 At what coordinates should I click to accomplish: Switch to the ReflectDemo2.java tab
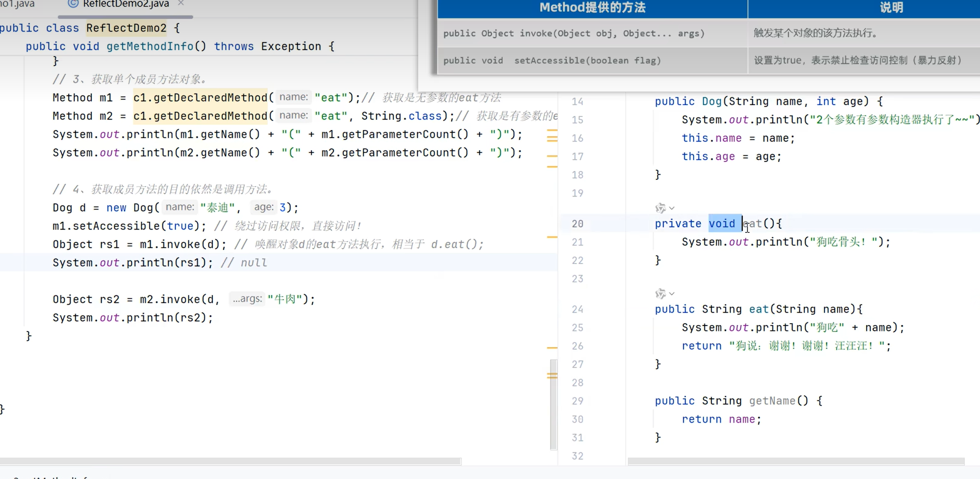(x=126, y=4)
